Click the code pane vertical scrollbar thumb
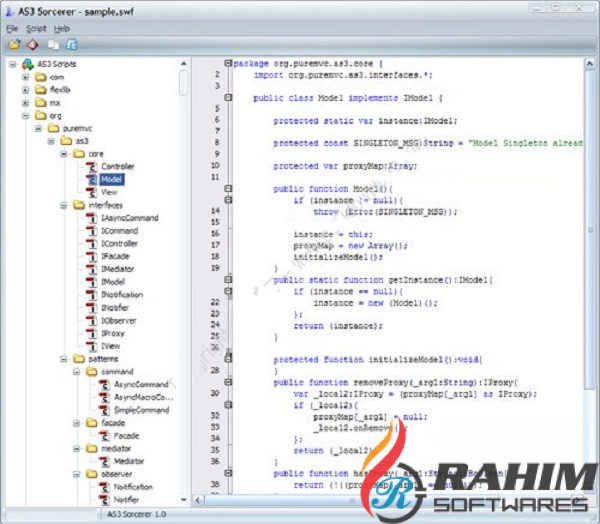Image resolution: width=600 pixels, height=524 pixels. click(590, 230)
